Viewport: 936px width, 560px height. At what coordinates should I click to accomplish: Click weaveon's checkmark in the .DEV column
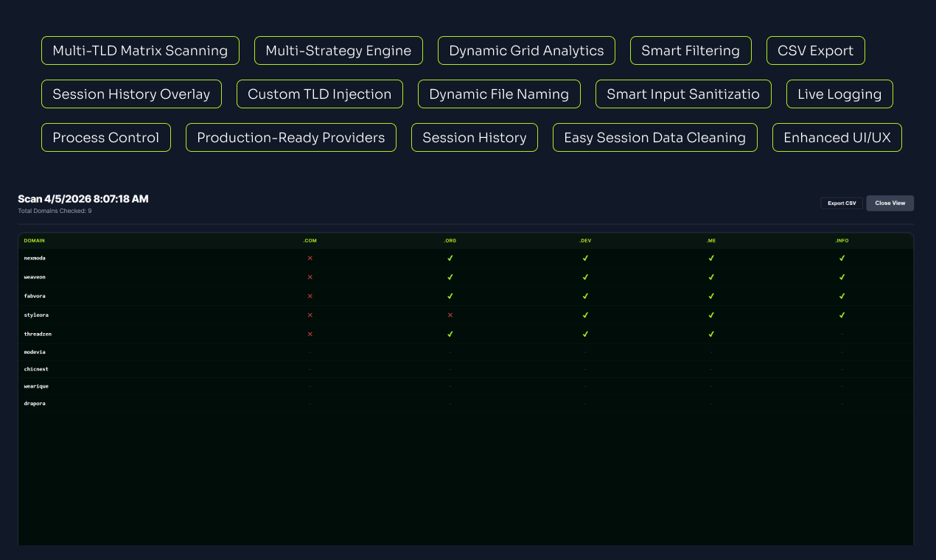pos(585,277)
